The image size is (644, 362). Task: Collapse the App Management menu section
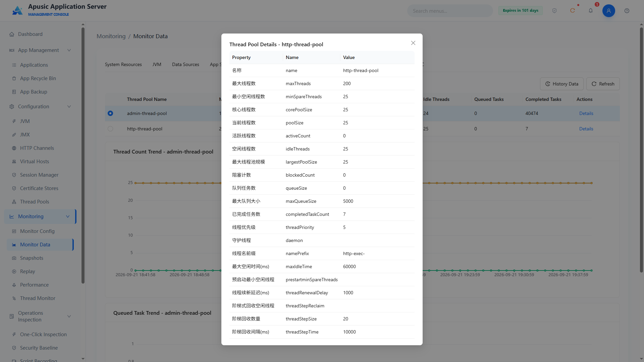click(x=69, y=50)
